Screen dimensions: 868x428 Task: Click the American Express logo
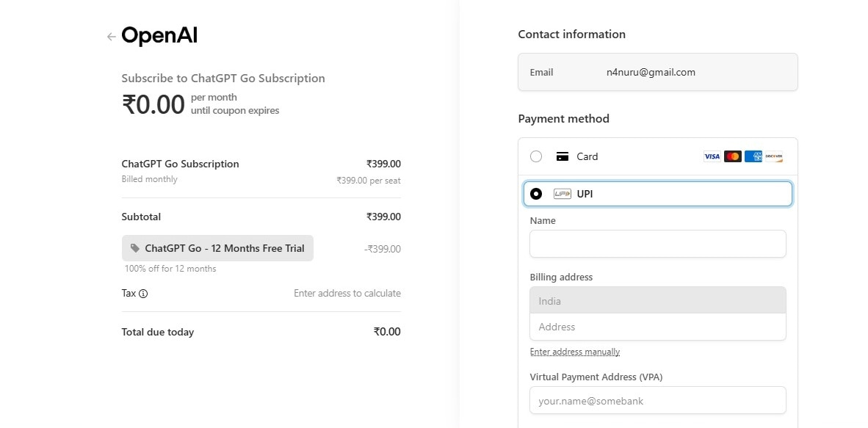[753, 156]
